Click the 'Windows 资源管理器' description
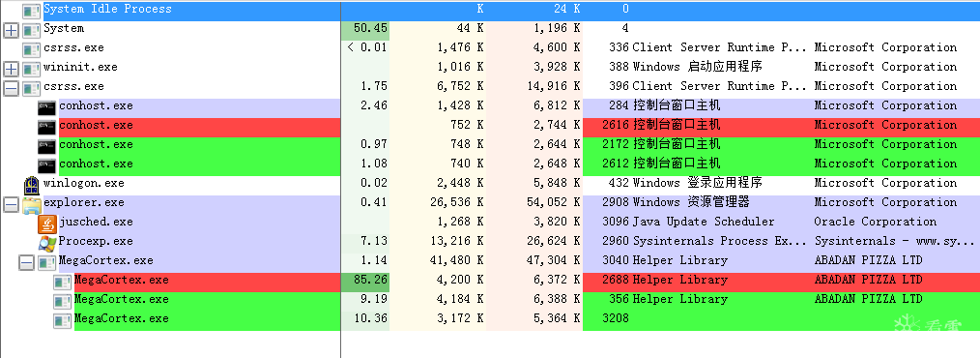Screen dimensions: 980x358 coord(691,202)
